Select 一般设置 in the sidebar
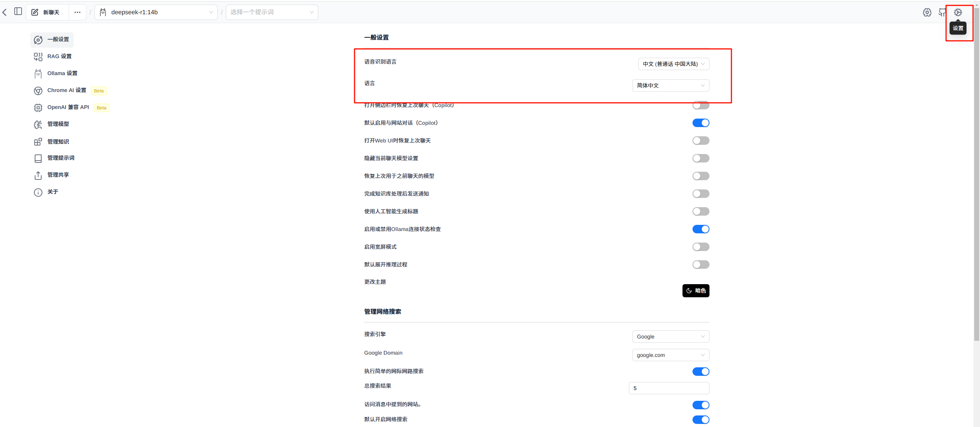 point(52,40)
